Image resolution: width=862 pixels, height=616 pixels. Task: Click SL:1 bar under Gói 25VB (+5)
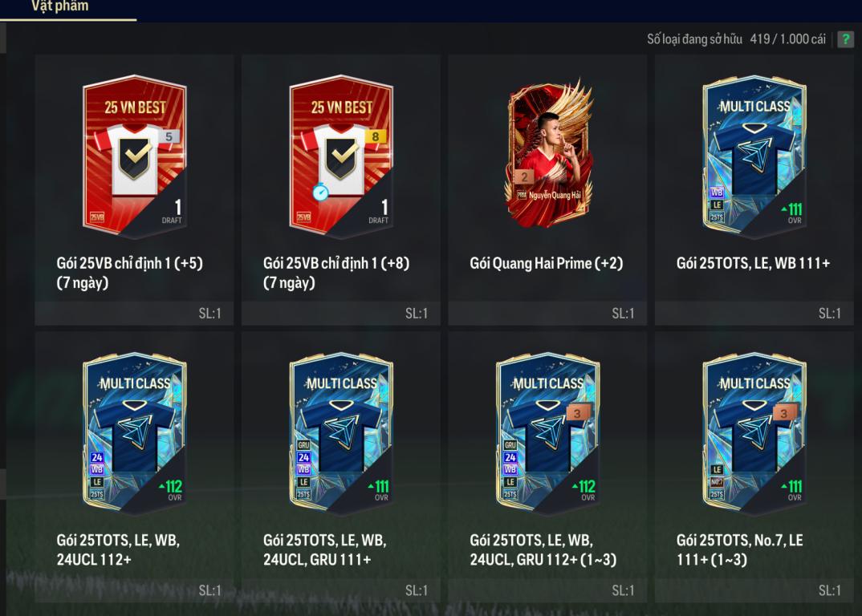[x=134, y=314]
